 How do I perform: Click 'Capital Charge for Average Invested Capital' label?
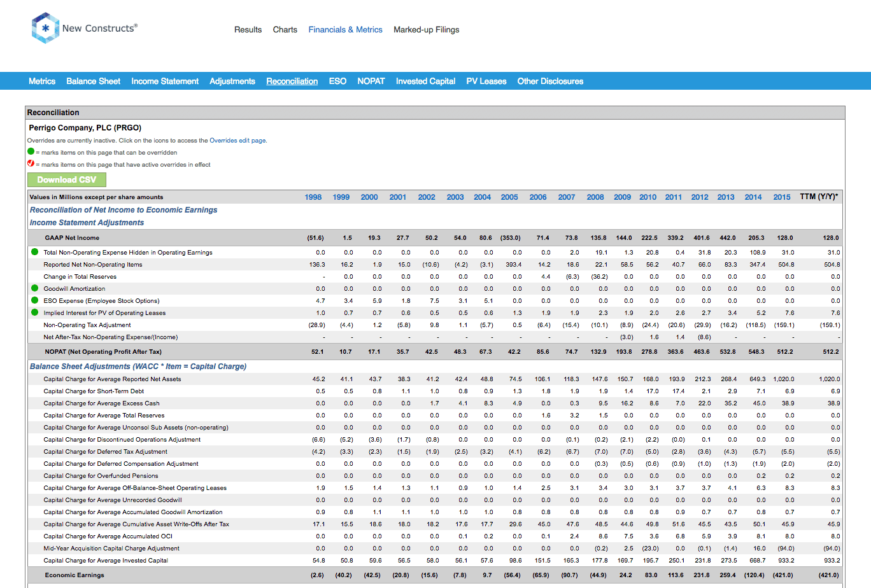pyautogui.click(x=106, y=561)
